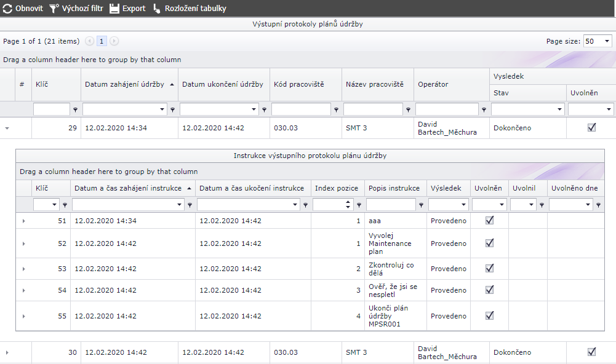
Task: Click the Obnovit refresh icon
Action: pos(7,9)
